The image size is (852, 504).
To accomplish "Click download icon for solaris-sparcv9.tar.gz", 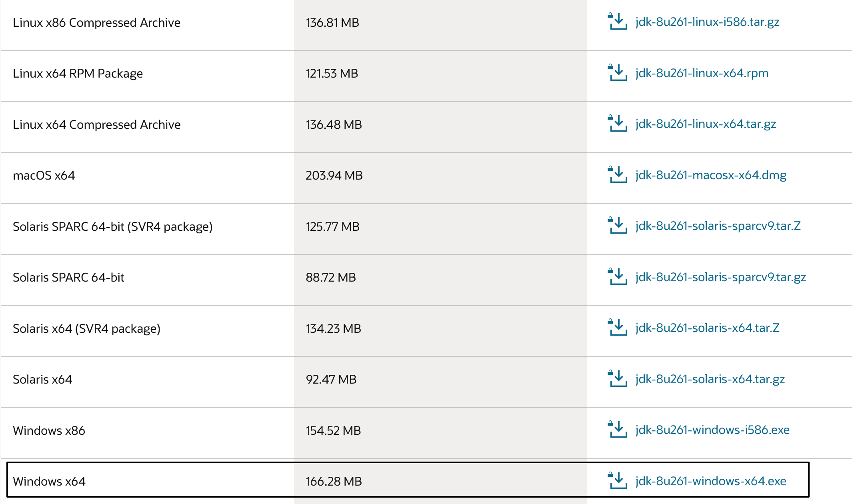I will click(618, 277).
